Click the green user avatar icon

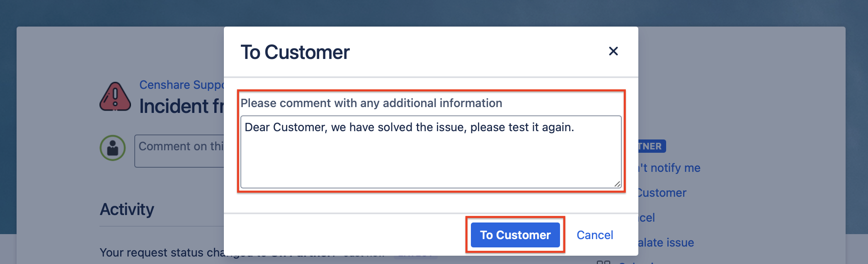[x=112, y=147]
